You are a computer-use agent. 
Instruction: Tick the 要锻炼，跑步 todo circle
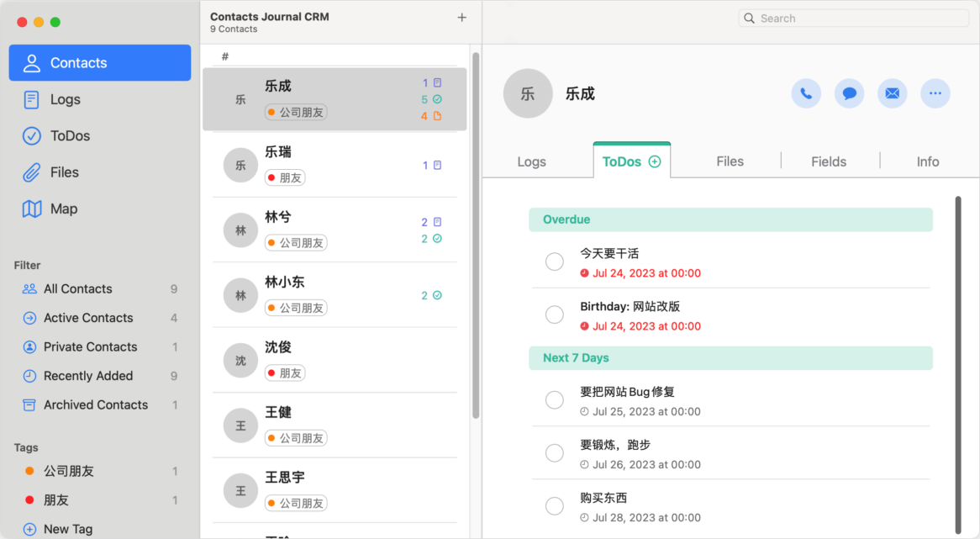click(x=555, y=452)
